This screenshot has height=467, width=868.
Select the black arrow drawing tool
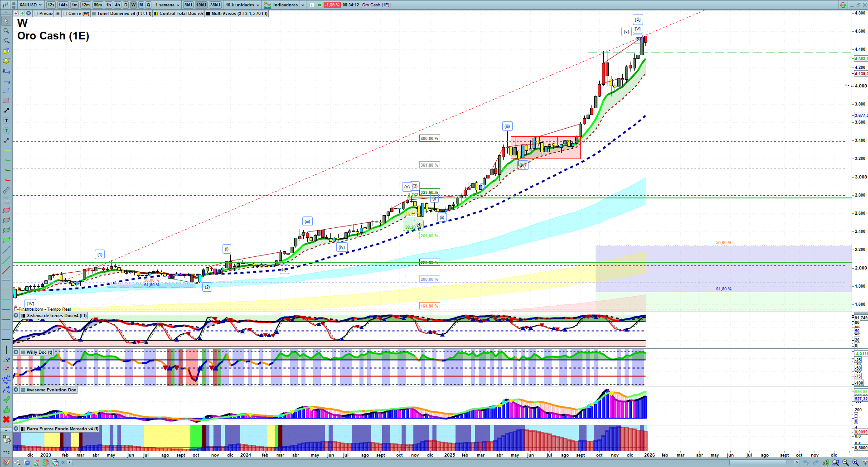click(6, 111)
